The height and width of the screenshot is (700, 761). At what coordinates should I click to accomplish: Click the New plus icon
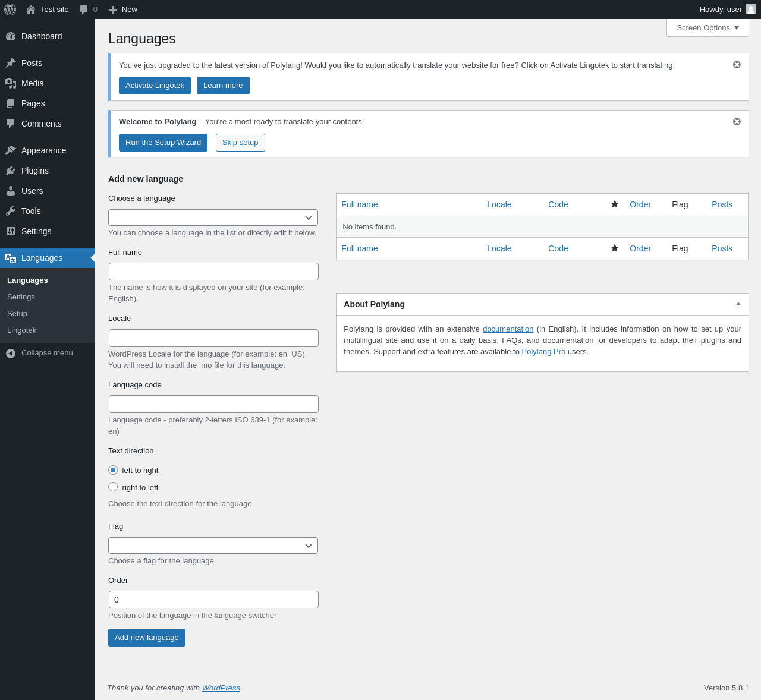click(x=112, y=10)
